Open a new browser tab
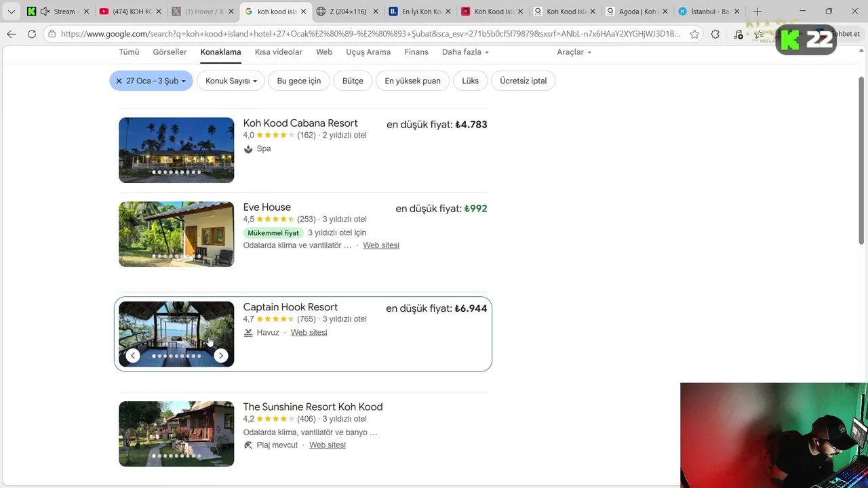 click(757, 12)
